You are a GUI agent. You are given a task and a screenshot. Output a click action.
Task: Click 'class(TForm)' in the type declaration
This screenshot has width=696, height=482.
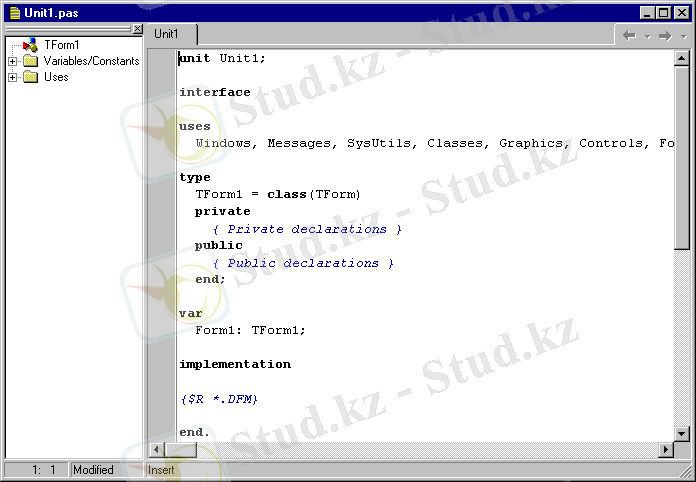point(313,194)
